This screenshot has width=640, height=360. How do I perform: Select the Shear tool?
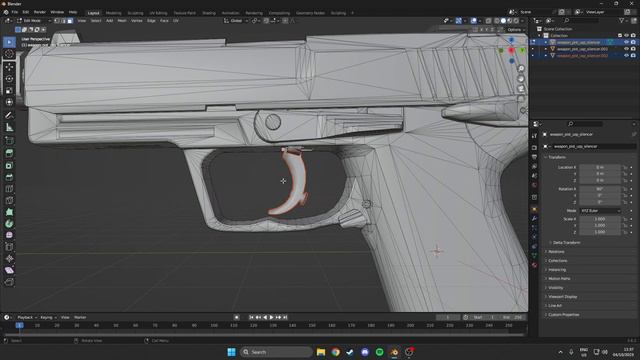click(9, 270)
